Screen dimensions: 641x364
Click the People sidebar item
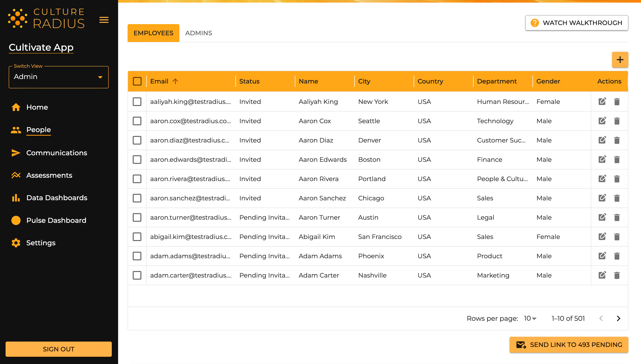point(38,130)
